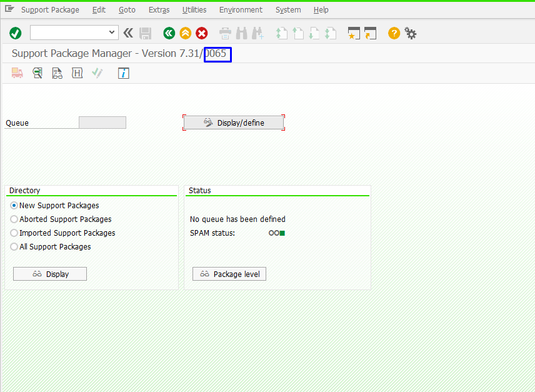Open the customize local layout gear icon
Screen dimensions: 535x392
(x=411, y=33)
